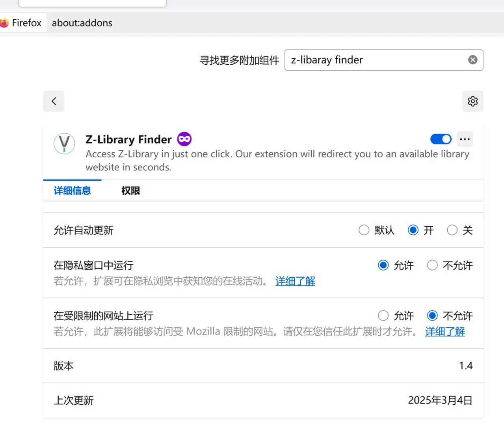Click the back arrow button
This screenshot has width=504, height=426.
coord(54,101)
